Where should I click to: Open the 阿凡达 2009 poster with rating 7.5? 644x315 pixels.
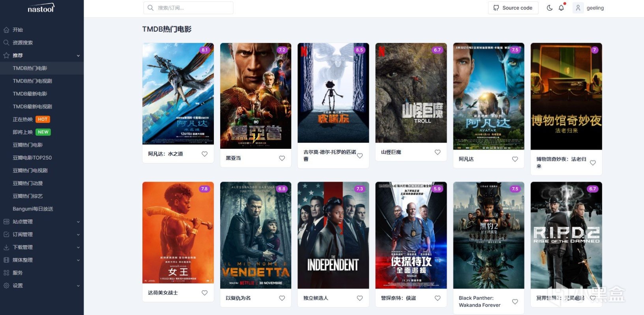click(x=489, y=96)
